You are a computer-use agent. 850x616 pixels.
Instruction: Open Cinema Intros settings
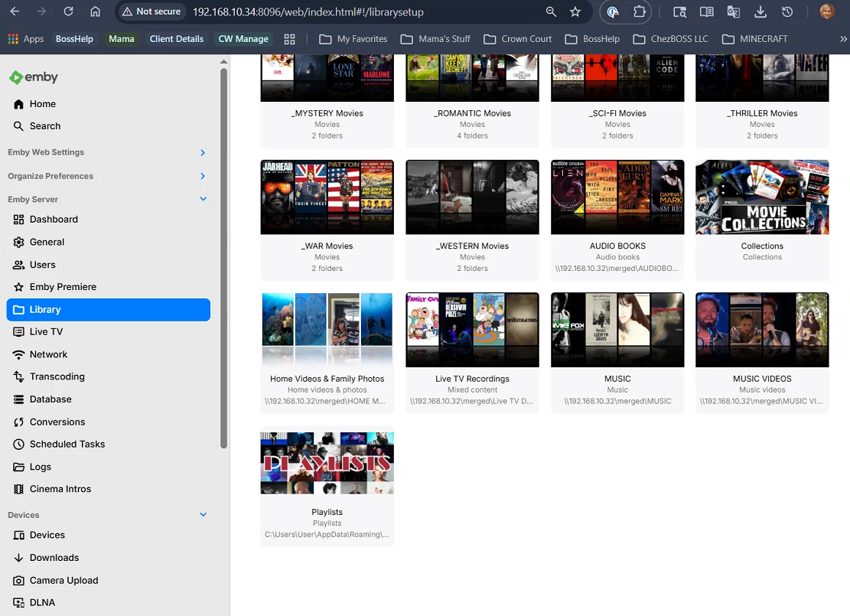(x=60, y=489)
